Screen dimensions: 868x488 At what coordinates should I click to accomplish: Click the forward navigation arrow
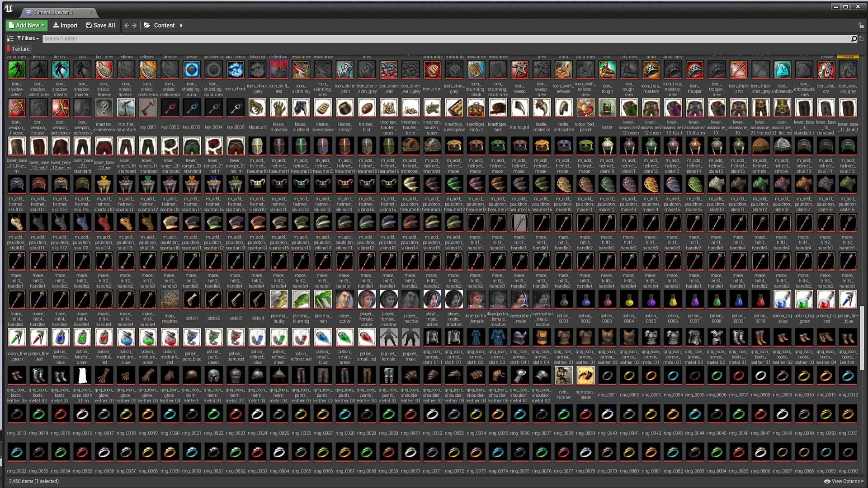point(134,25)
